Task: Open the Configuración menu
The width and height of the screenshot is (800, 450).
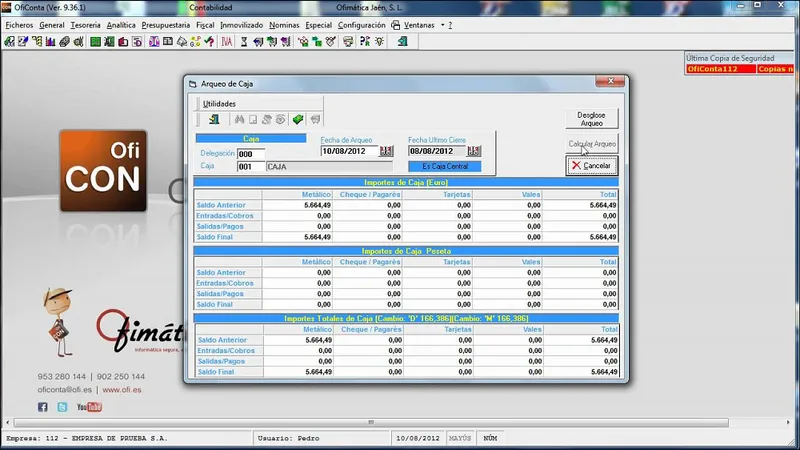Action: 362,25
